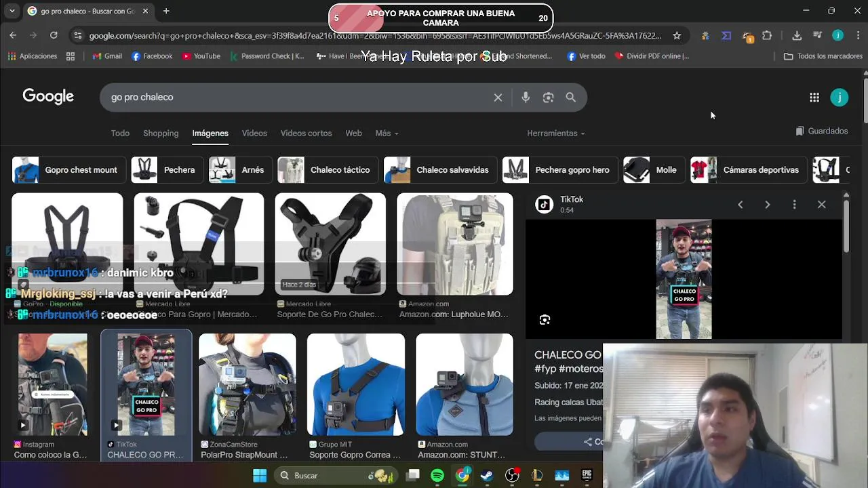The width and height of the screenshot is (868, 488).
Task: Switch to the Web tab
Action: (353, 134)
